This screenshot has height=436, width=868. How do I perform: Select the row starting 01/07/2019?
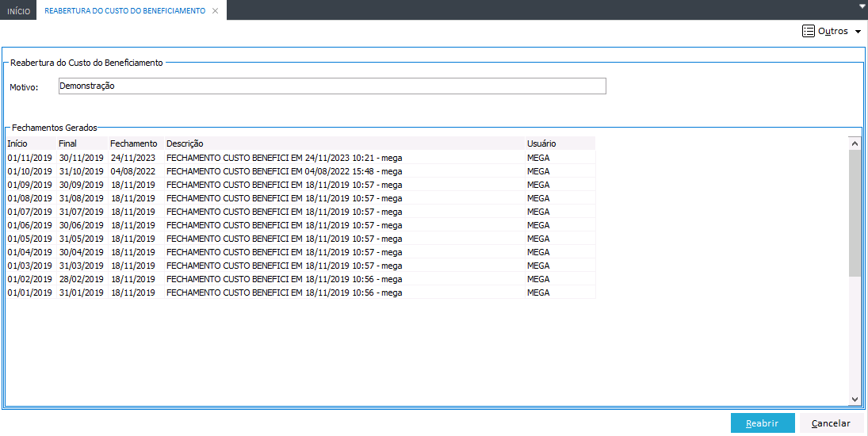[x=300, y=212]
